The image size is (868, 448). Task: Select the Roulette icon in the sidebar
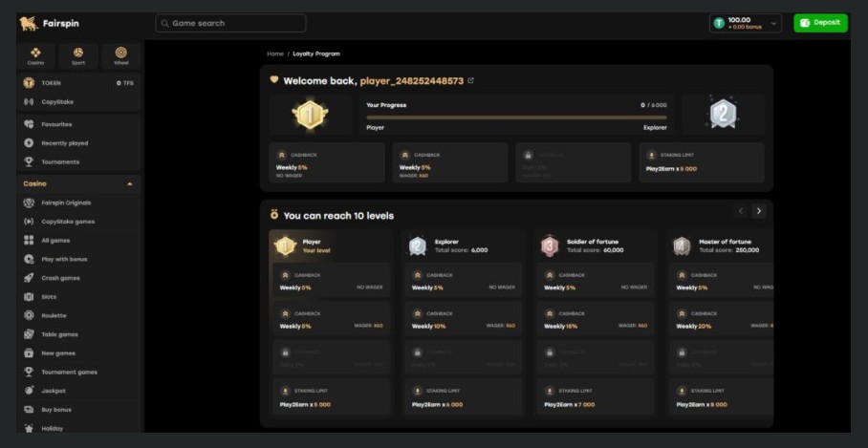(29, 315)
